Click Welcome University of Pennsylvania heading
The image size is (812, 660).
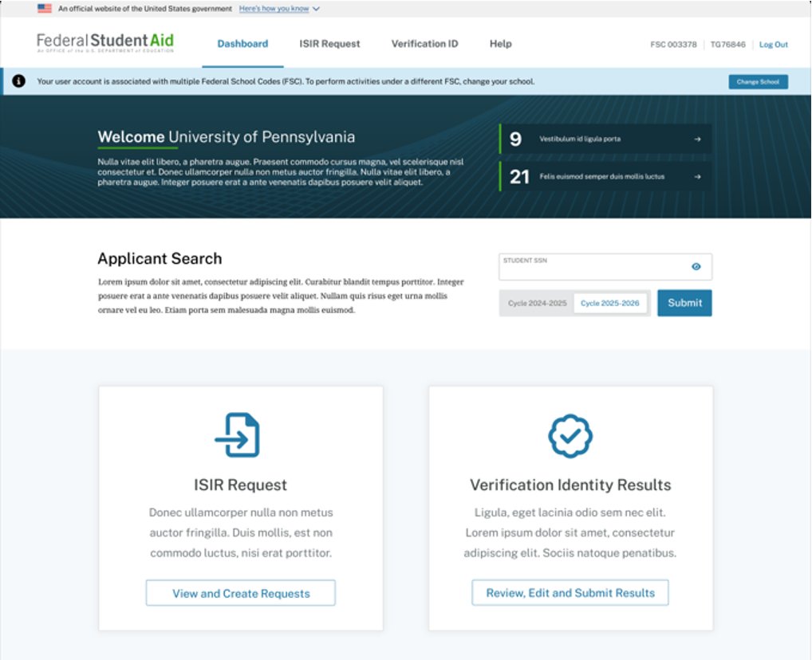pyautogui.click(x=227, y=136)
